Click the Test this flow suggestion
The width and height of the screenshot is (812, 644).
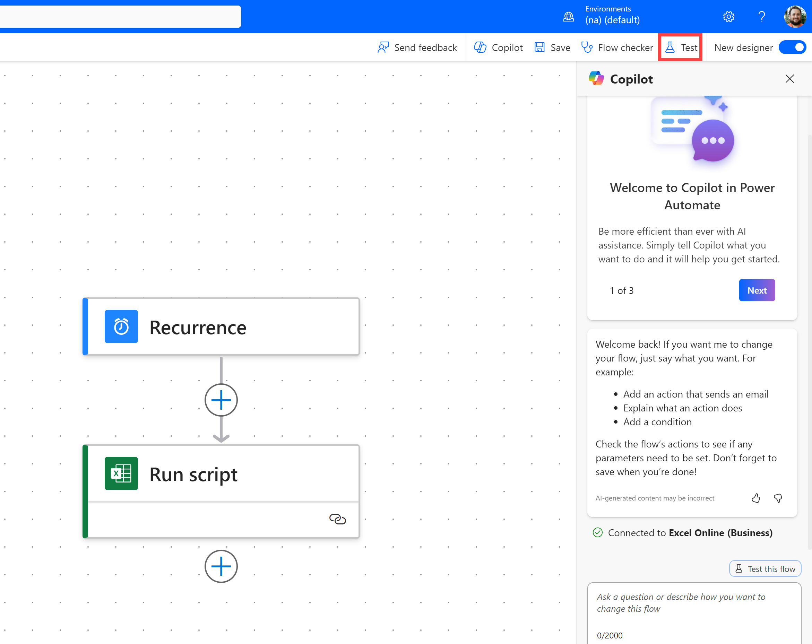(x=765, y=569)
